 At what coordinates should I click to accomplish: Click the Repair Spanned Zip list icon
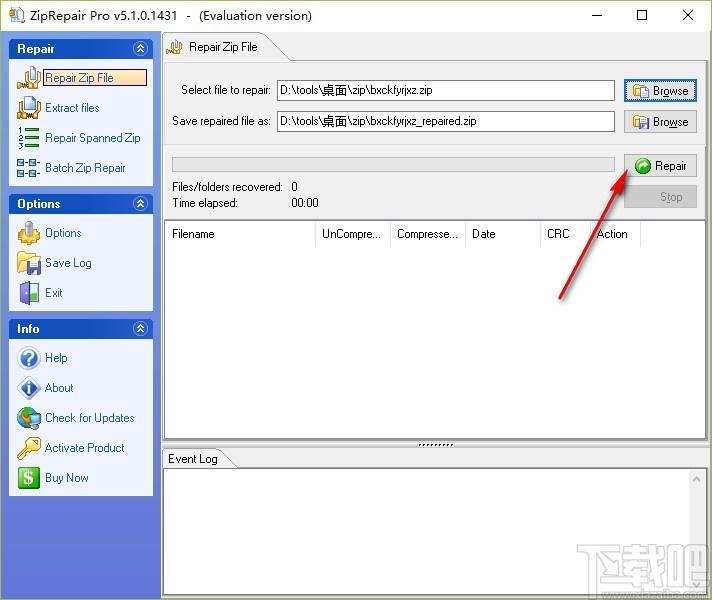(x=29, y=138)
